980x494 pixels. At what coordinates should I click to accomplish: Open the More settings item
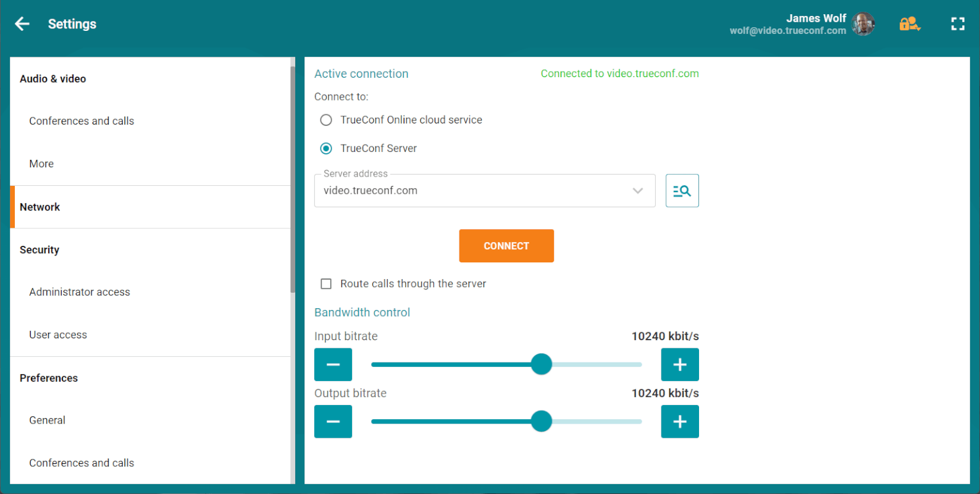150,164
